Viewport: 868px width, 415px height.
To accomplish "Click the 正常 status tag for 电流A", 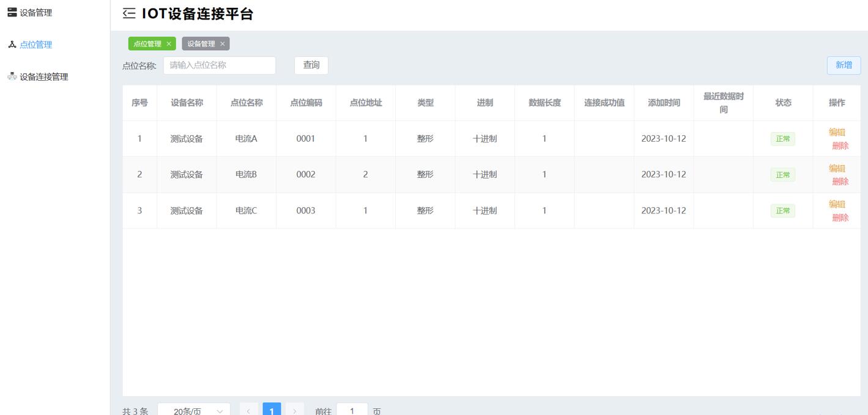I will [x=782, y=139].
